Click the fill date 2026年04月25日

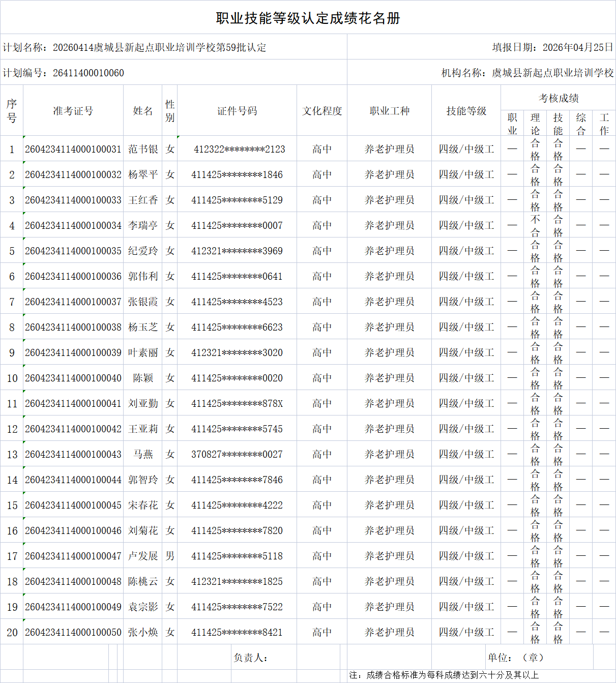578,47
